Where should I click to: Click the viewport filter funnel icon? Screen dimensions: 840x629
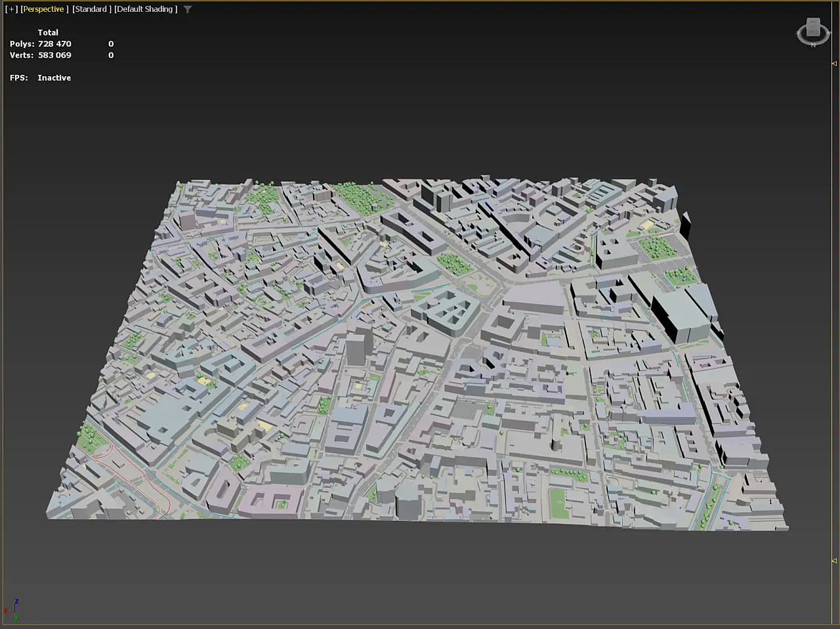pyautogui.click(x=188, y=9)
